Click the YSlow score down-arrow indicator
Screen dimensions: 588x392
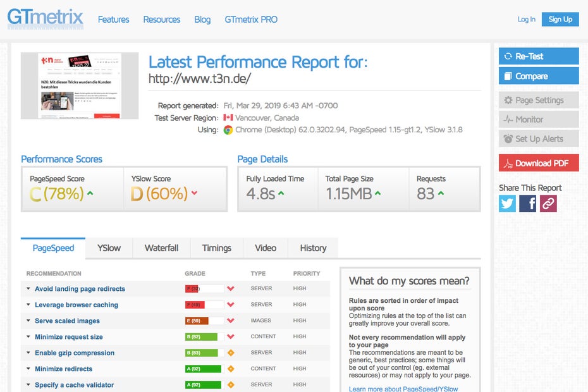[x=194, y=193]
